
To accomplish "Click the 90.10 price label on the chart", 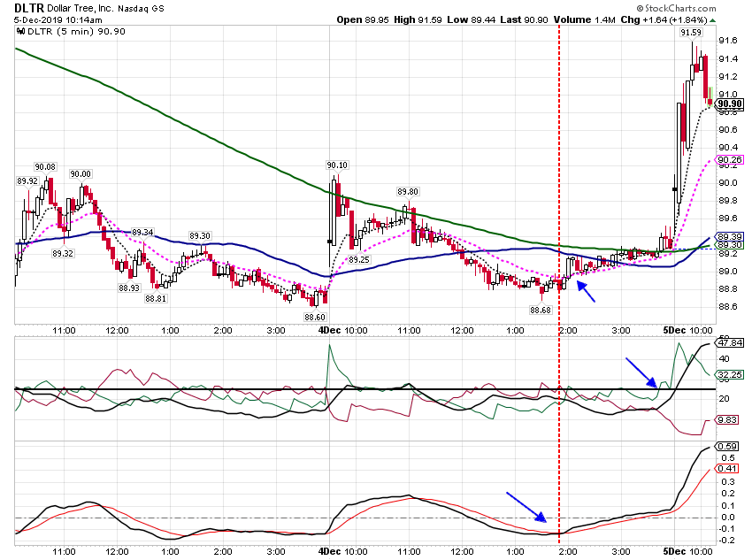I will [337, 165].
